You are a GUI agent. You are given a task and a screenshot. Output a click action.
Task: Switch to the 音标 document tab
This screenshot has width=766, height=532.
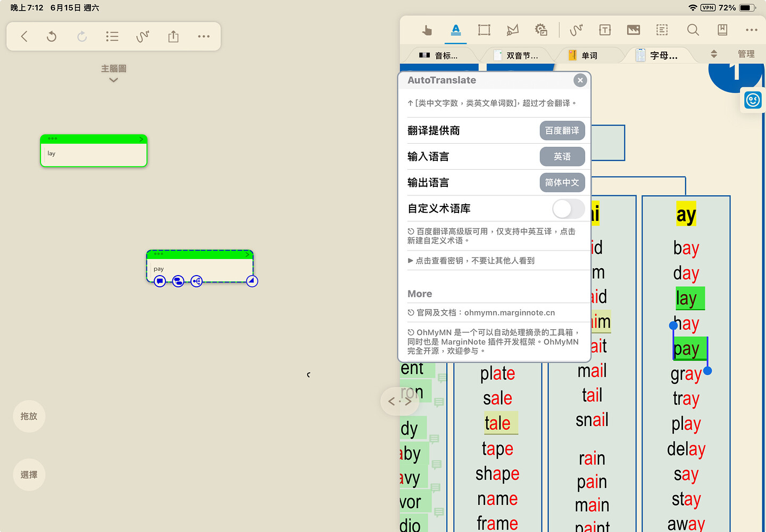pyautogui.click(x=439, y=55)
